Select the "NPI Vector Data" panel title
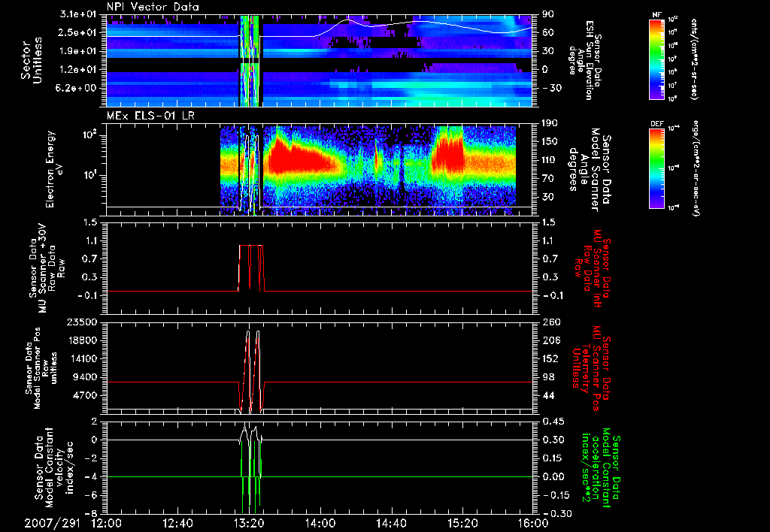770x532 pixels. point(153,7)
